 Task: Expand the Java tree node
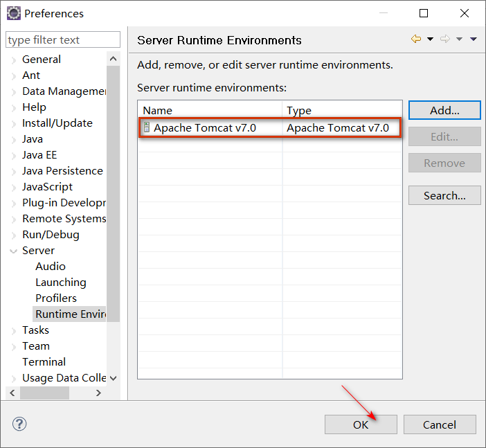[x=13, y=139]
